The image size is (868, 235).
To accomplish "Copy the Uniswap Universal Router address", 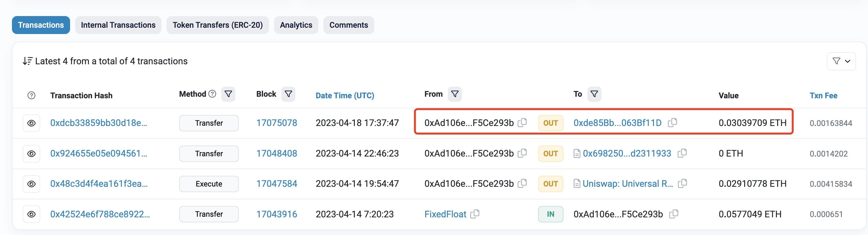I will [x=682, y=184].
